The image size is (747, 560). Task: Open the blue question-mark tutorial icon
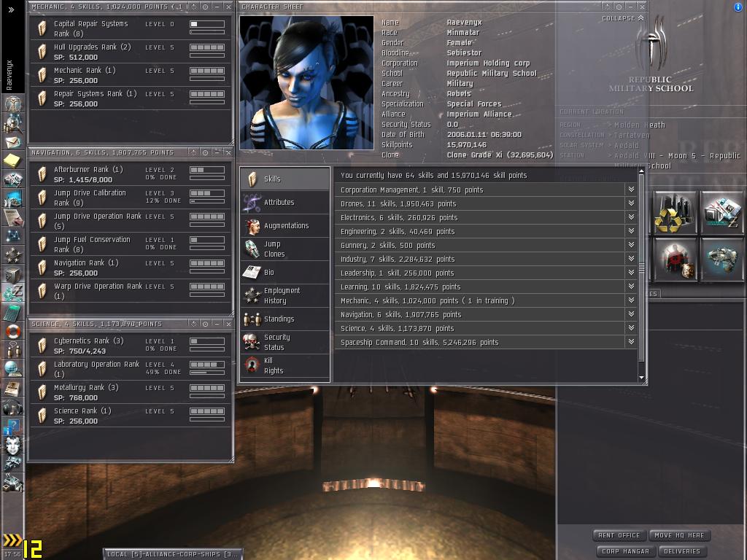point(13,426)
